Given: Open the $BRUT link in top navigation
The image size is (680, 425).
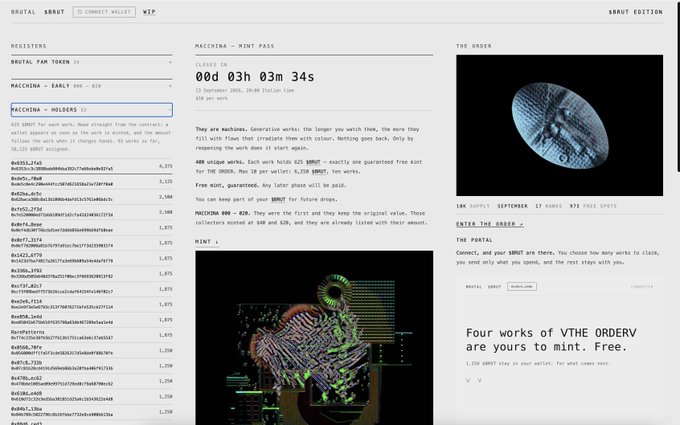Looking at the screenshot, I should pos(54,12).
